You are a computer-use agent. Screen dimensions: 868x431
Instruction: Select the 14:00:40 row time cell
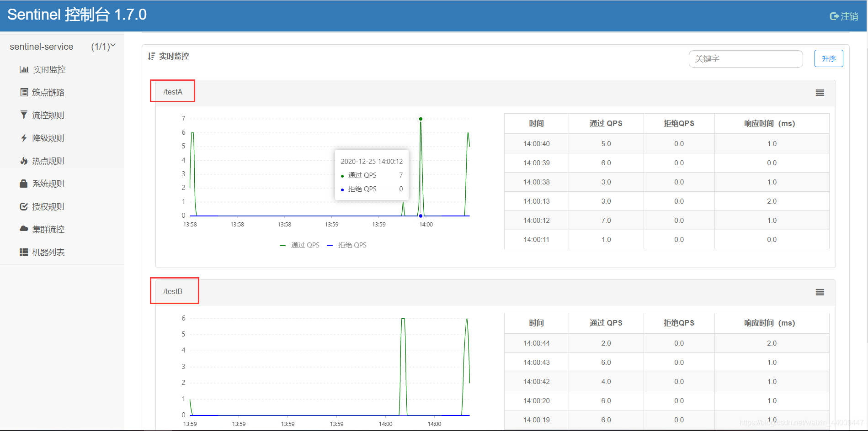[537, 144]
